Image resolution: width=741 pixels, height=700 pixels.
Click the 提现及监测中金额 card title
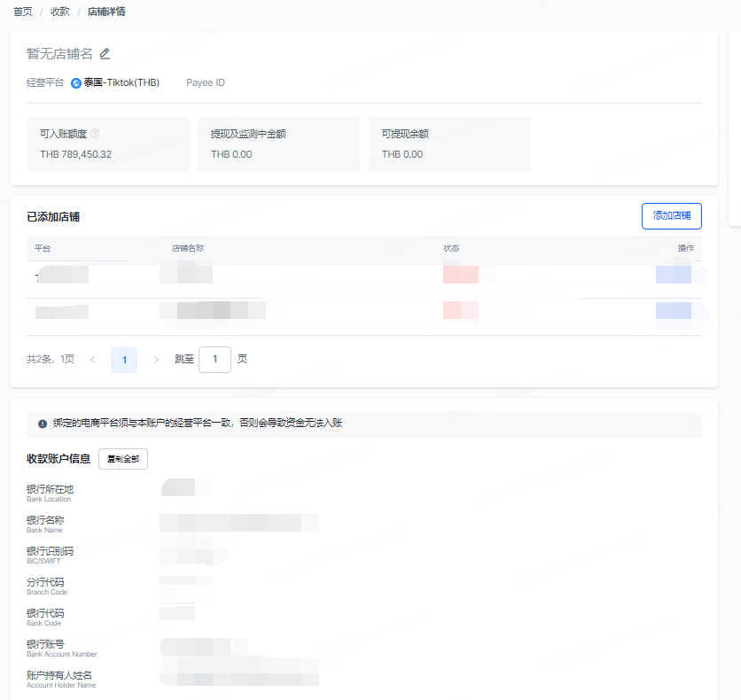tap(248, 134)
